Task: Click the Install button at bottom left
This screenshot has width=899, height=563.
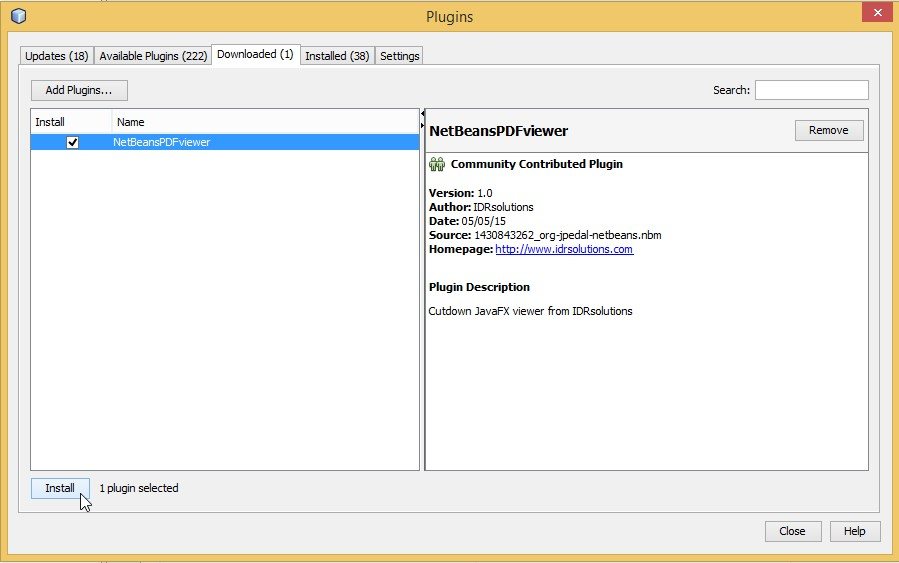Action: [60, 488]
